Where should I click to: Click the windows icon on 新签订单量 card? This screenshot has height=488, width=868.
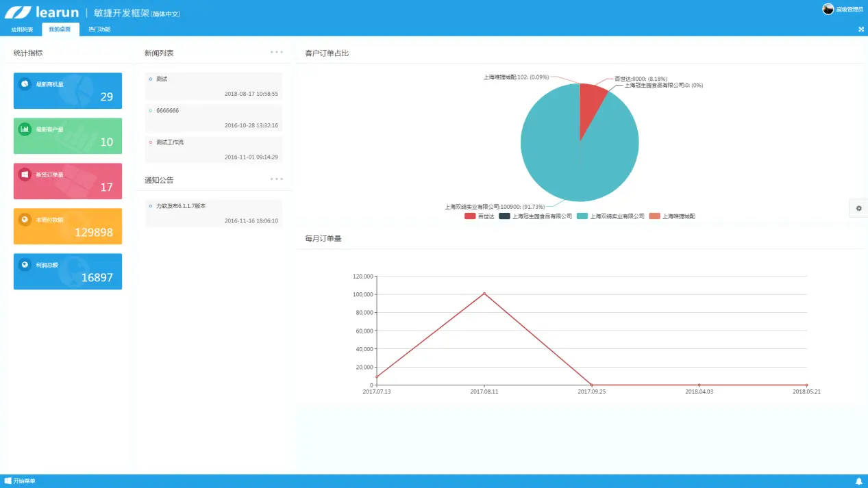coord(25,174)
